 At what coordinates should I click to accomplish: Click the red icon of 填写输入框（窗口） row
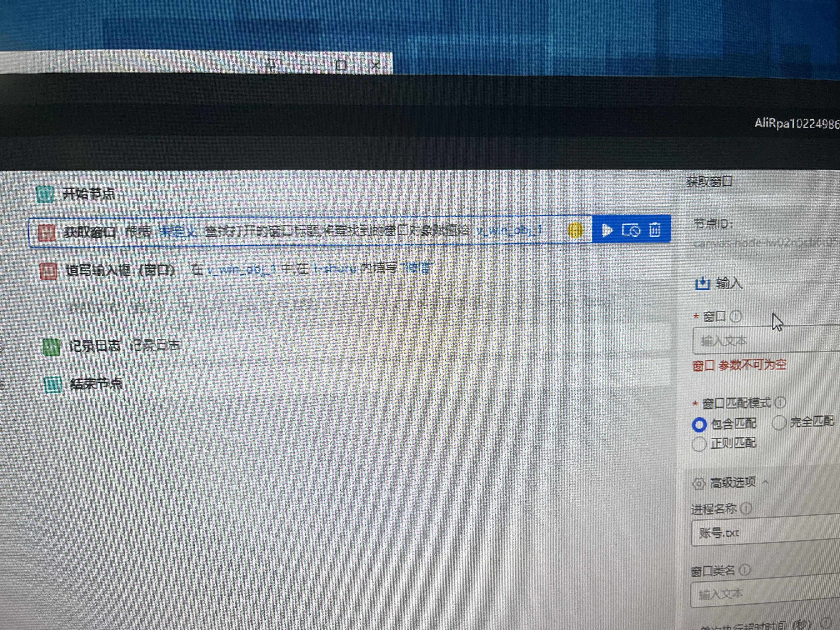point(48,271)
